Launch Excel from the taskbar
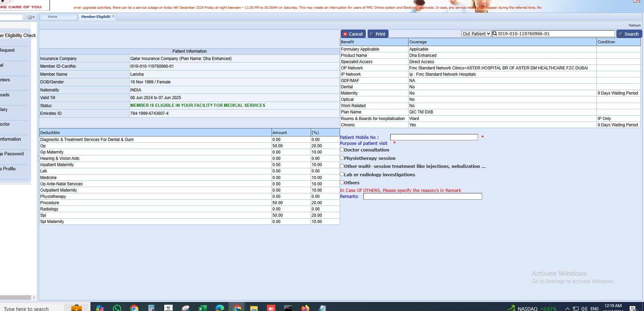 point(203,308)
